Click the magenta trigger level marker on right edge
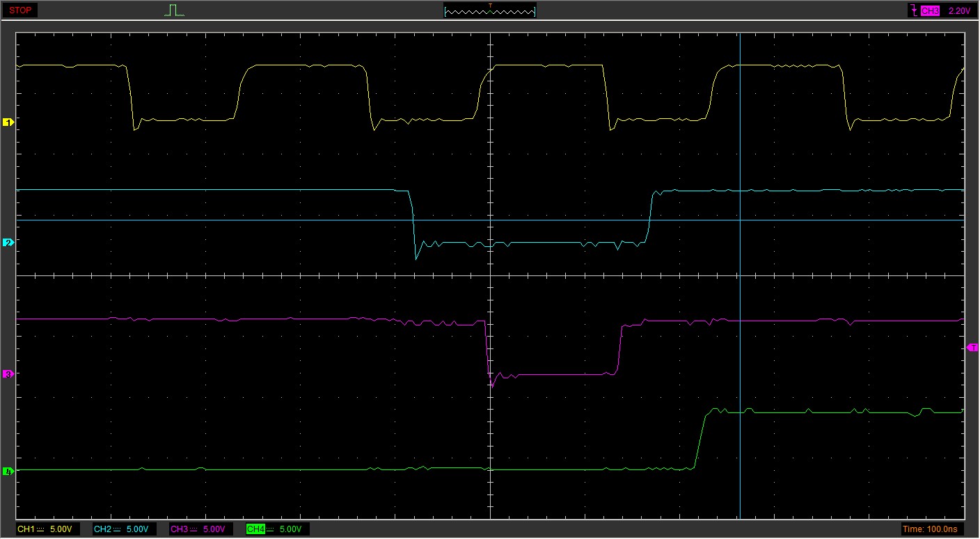The image size is (980, 539). [x=972, y=347]
